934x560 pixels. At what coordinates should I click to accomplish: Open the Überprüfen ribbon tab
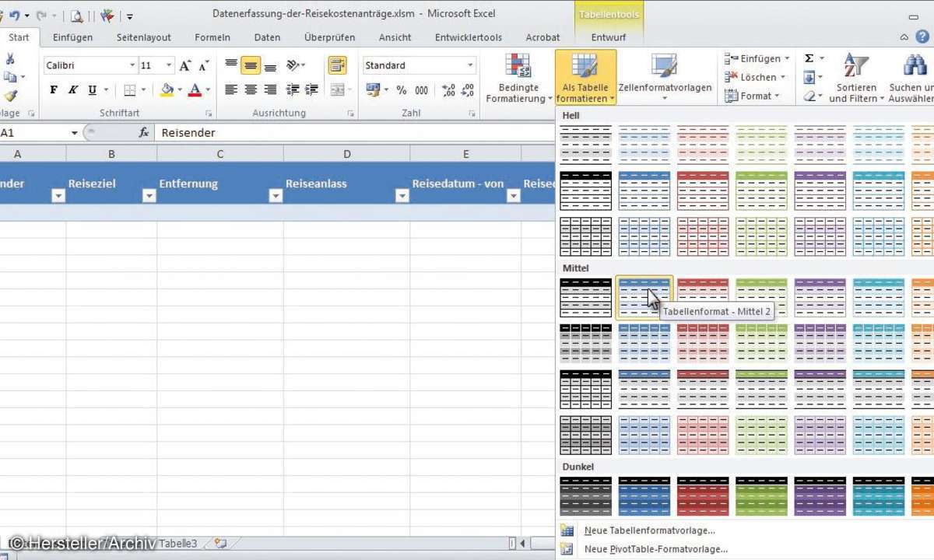330,37
